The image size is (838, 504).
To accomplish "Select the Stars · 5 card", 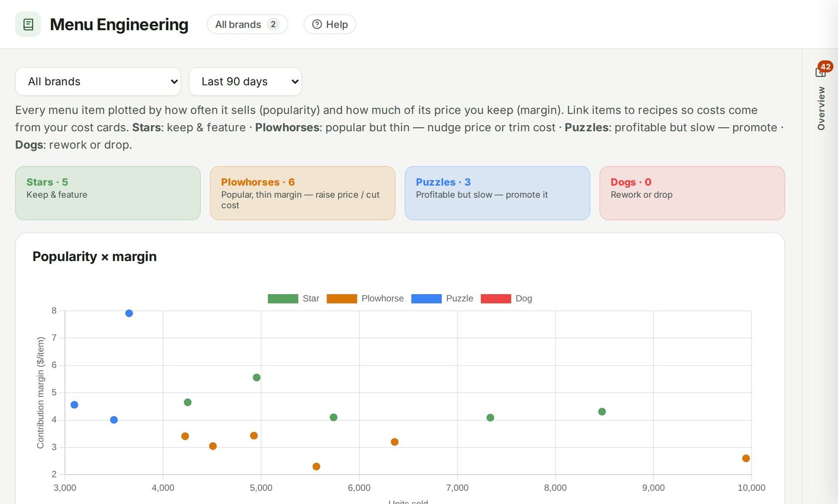I will point(108,193).
